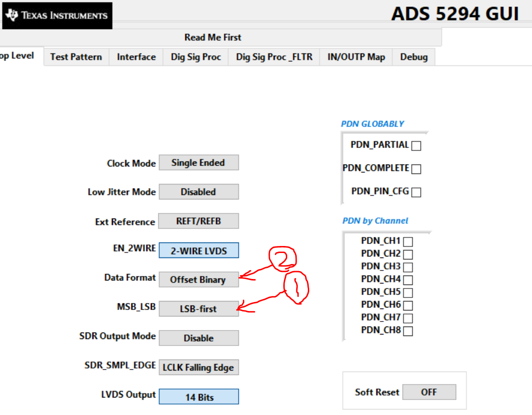Toggle the Soft Reset OFF button

click(x=429, y=392)
